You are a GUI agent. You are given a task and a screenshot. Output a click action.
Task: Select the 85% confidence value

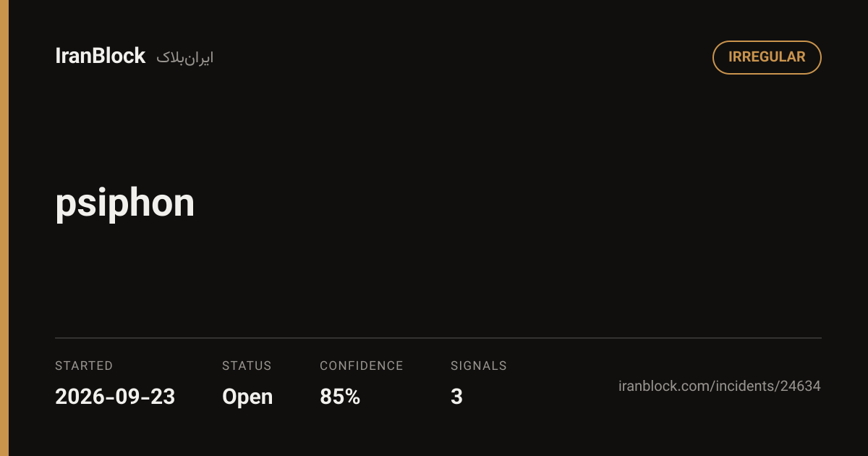[340, 397]
